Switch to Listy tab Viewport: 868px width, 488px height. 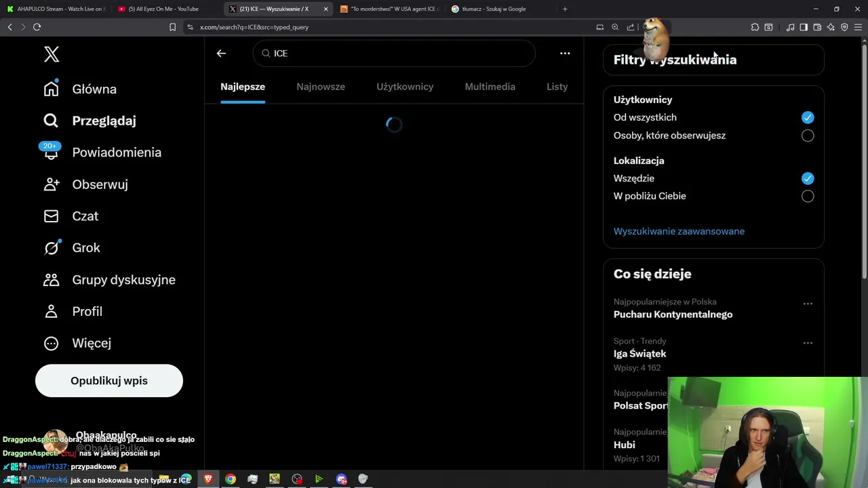pos(557,87)
